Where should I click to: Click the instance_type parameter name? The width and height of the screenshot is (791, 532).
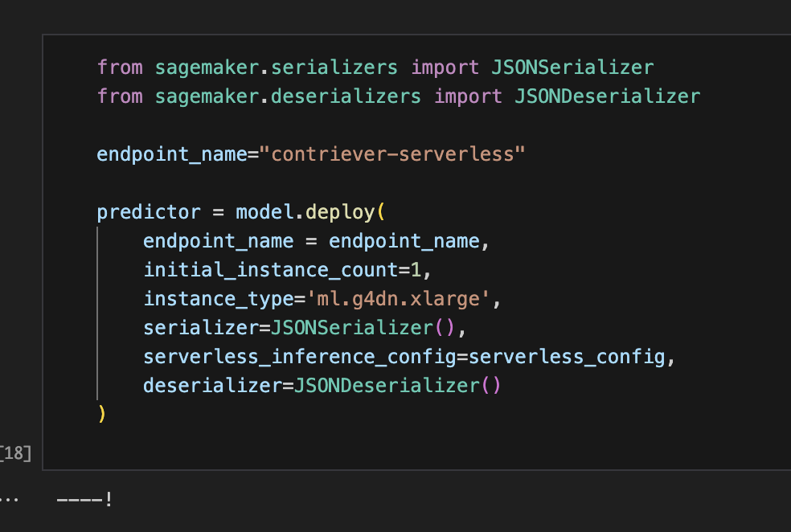coord(219,298)
